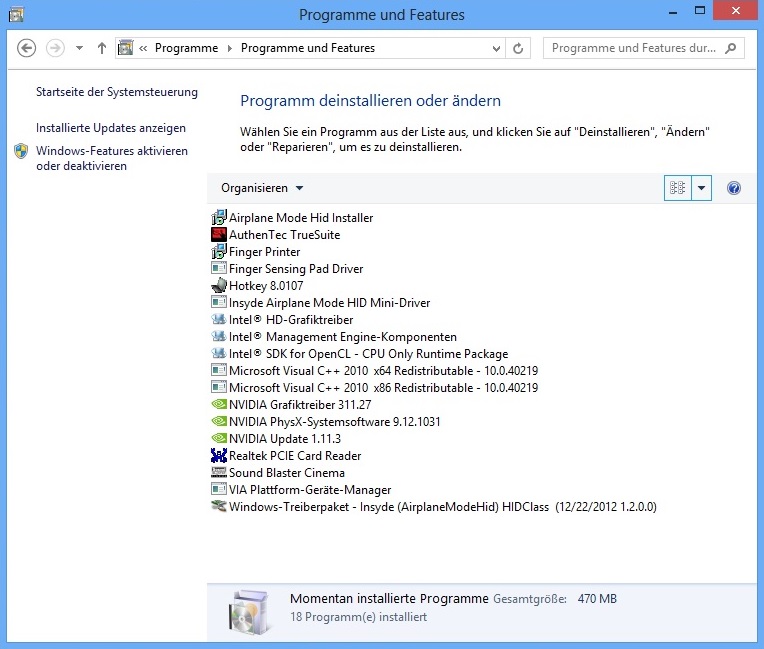Open Startseite der Systemsteuerung link
764x649 pixels.
coord(117,92)
